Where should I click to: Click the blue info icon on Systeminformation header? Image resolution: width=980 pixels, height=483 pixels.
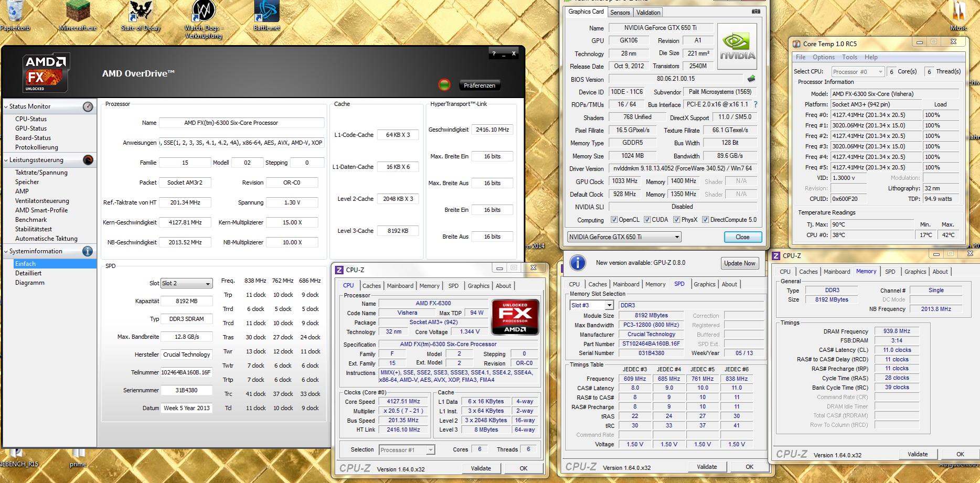[88, 251]
